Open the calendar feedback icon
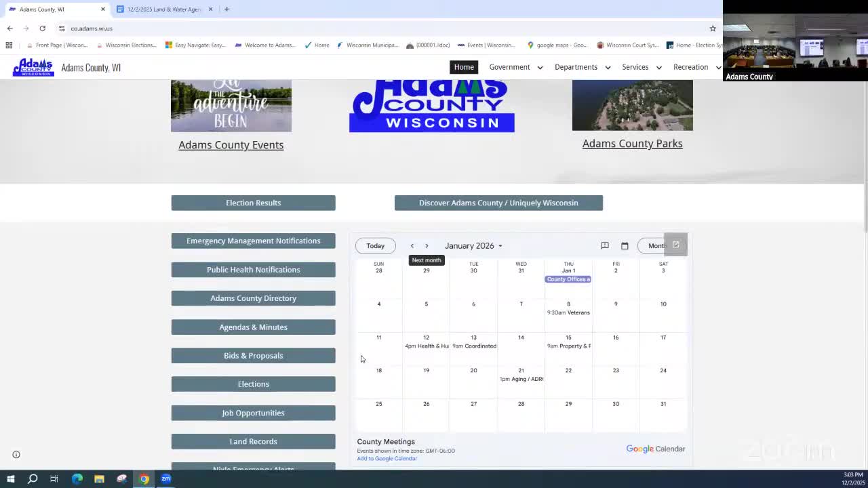 (x=605, y=245)
